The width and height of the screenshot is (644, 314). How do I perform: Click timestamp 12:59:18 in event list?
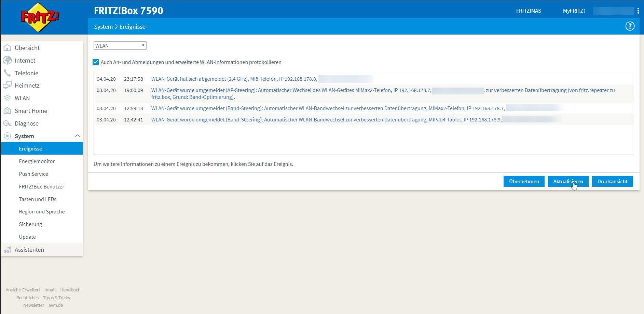[133, 108]
